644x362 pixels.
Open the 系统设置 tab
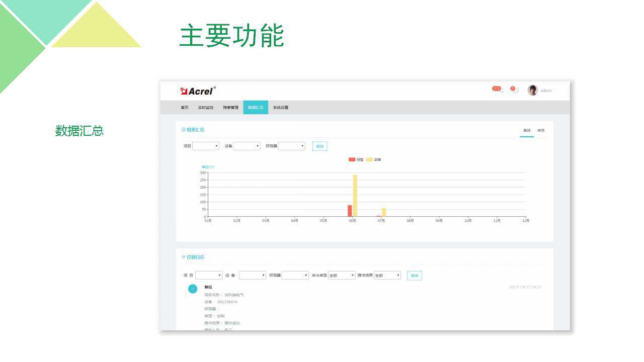[281, 108]
